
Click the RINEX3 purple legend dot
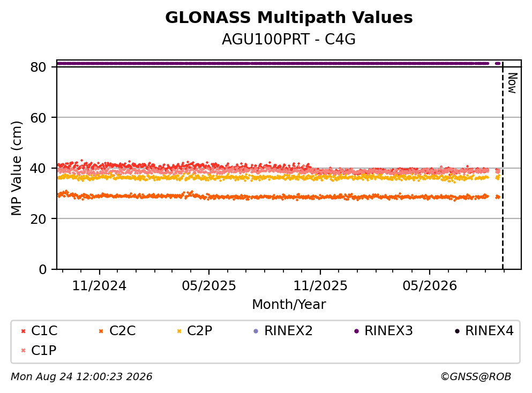click(x=356, y=331)
